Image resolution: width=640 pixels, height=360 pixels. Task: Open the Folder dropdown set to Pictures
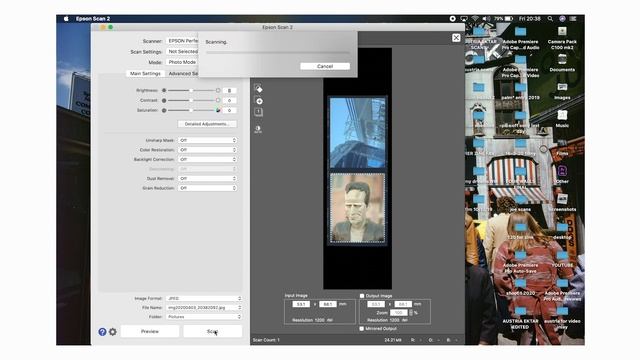[204, 317]
